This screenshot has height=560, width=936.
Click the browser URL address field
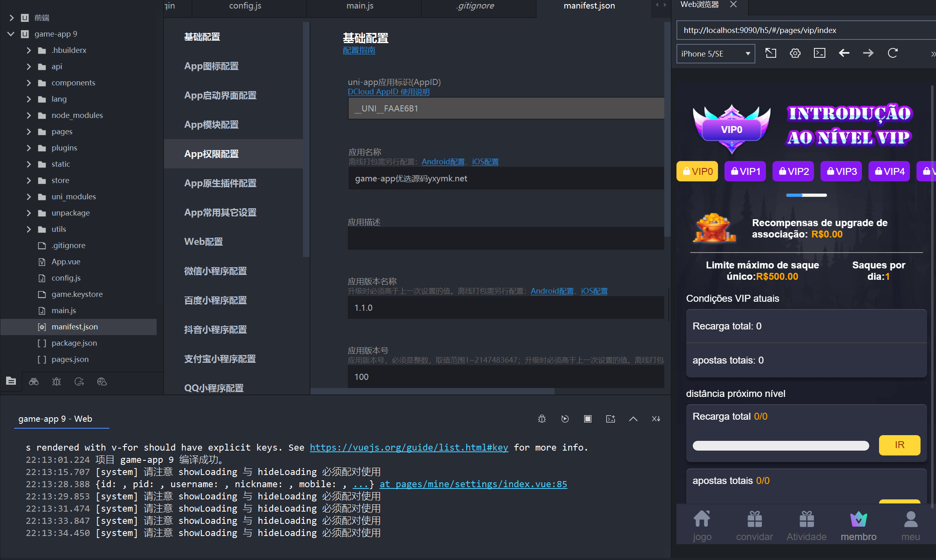click(806, 31)
